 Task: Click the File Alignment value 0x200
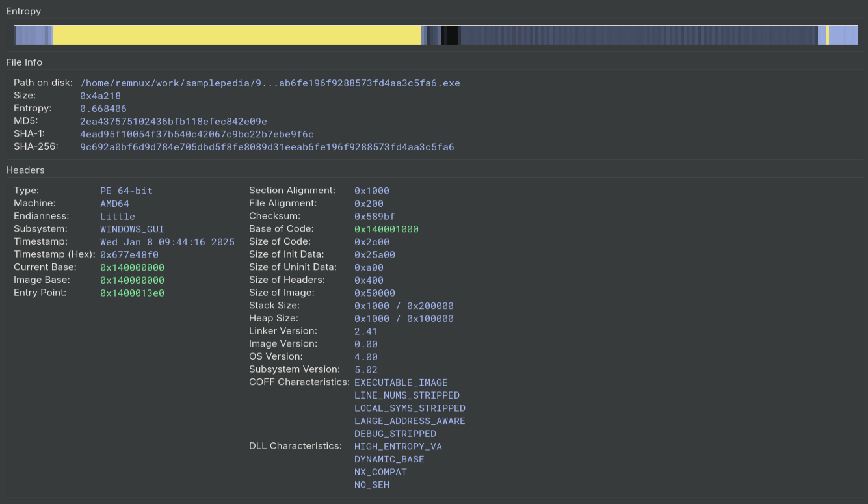[369, 204]
